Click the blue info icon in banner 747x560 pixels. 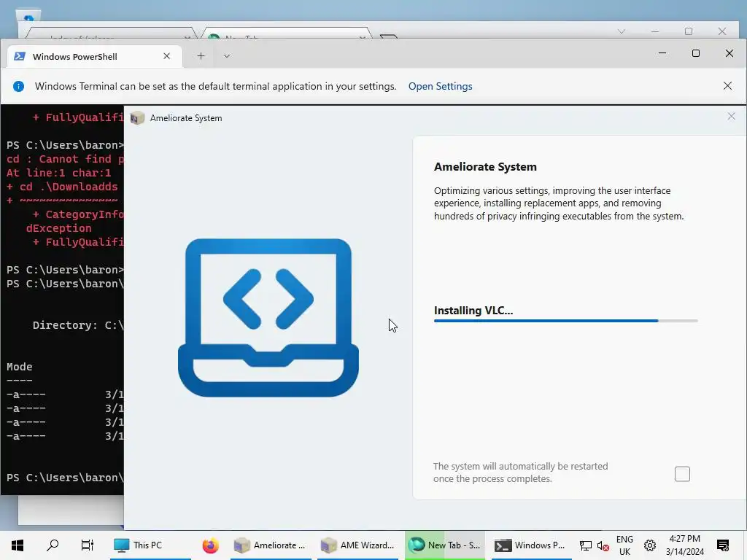pos(18,86)
